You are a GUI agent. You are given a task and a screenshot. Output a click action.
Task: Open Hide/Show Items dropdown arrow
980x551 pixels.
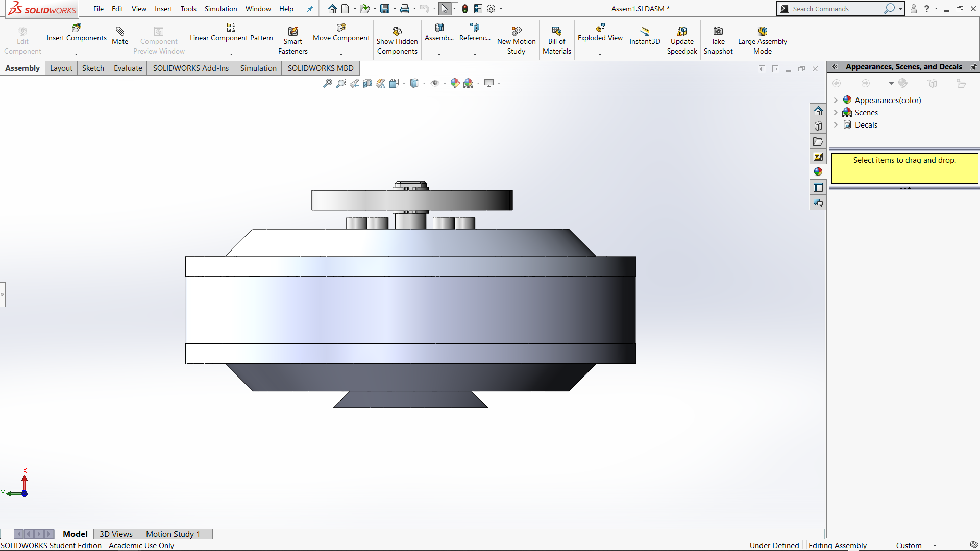(445, 84)
